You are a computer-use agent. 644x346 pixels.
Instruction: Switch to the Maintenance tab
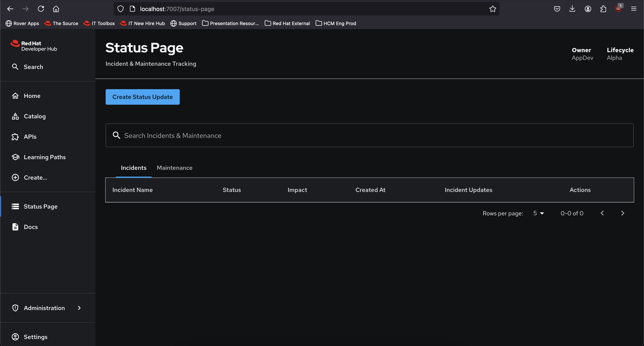[174, 168]
